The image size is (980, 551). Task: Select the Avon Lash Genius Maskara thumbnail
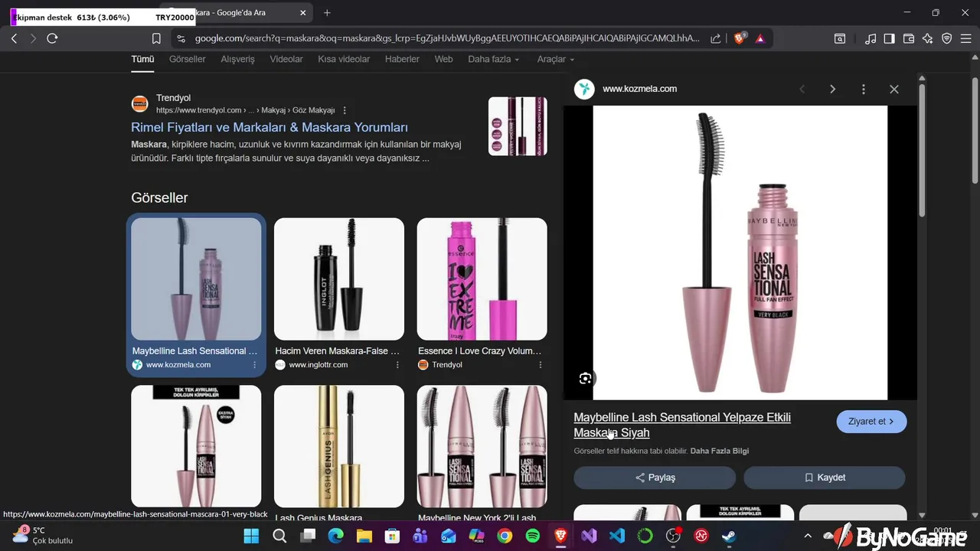(339, 446)
